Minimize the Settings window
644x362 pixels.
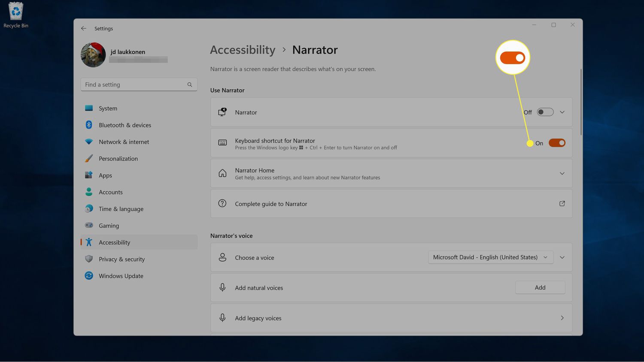click(534, 25)
